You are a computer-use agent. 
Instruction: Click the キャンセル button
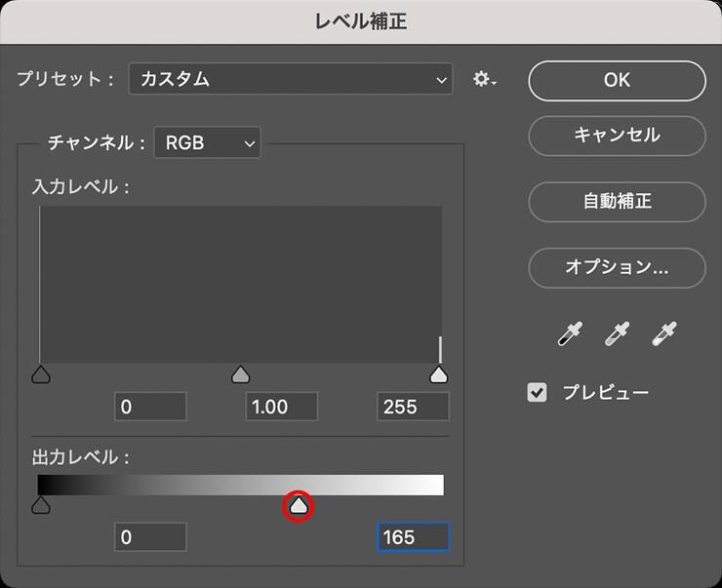(617, 136)
